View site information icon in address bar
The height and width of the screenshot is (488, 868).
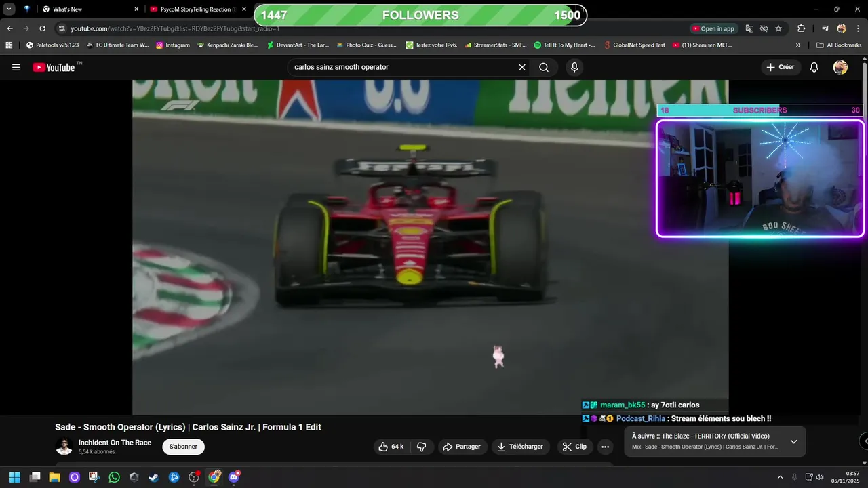point(62,28)
